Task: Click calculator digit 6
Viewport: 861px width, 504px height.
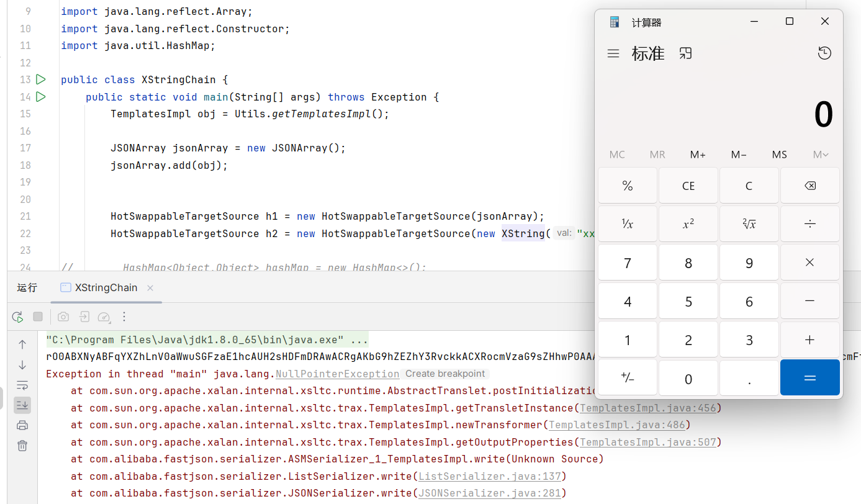Action: (x=749, y=302)
